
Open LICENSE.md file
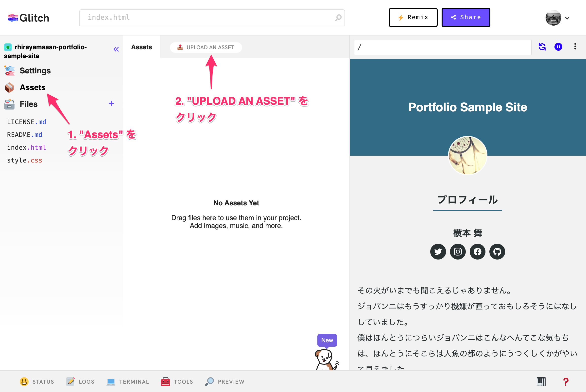[x=27, y=122]
